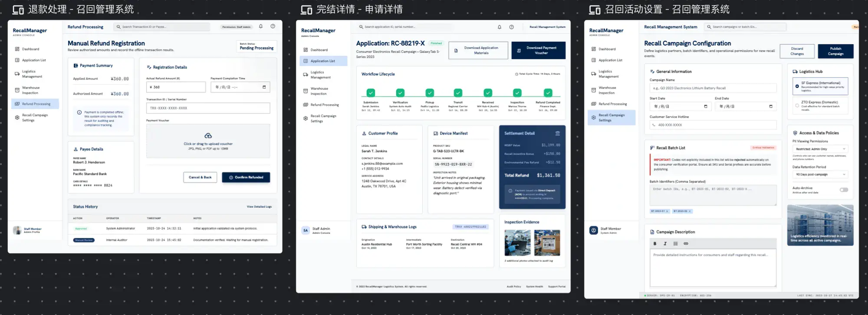Click the Start Date calendar icon
The image size is (868, 315).
point(706,106)
